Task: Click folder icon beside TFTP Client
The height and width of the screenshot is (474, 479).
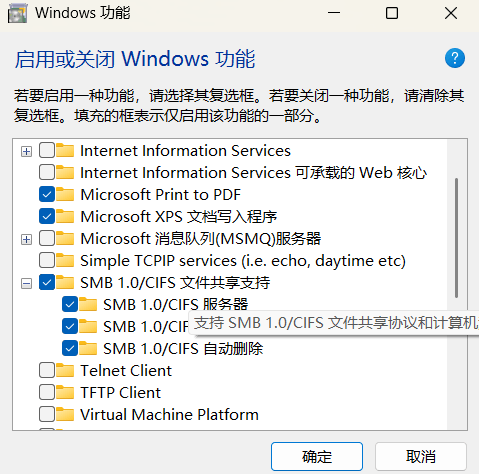Action: 65,392
